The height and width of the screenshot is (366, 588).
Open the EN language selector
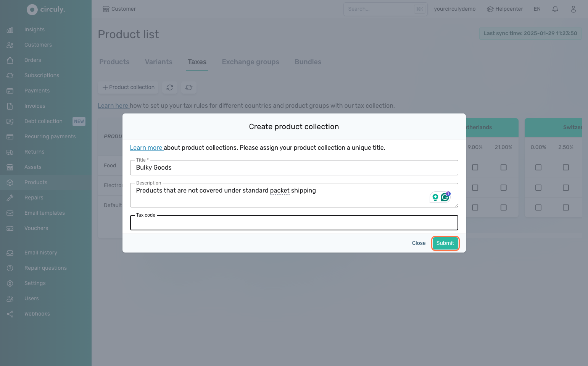537,9
